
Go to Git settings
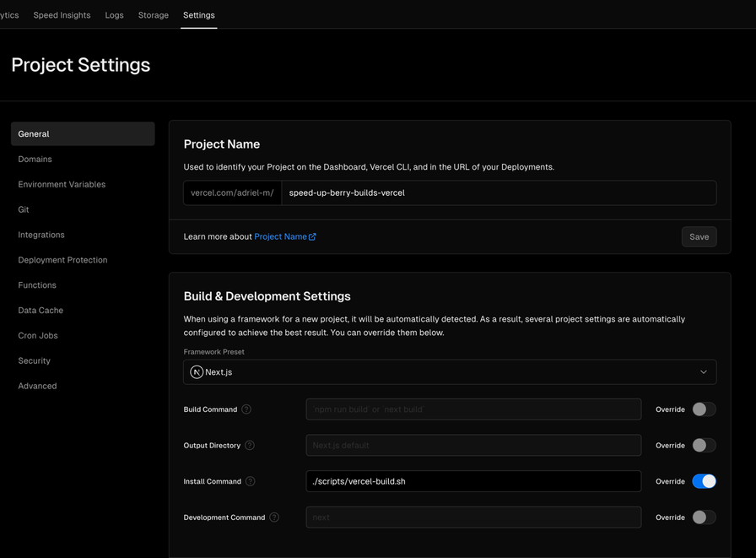tap(24, 209)
